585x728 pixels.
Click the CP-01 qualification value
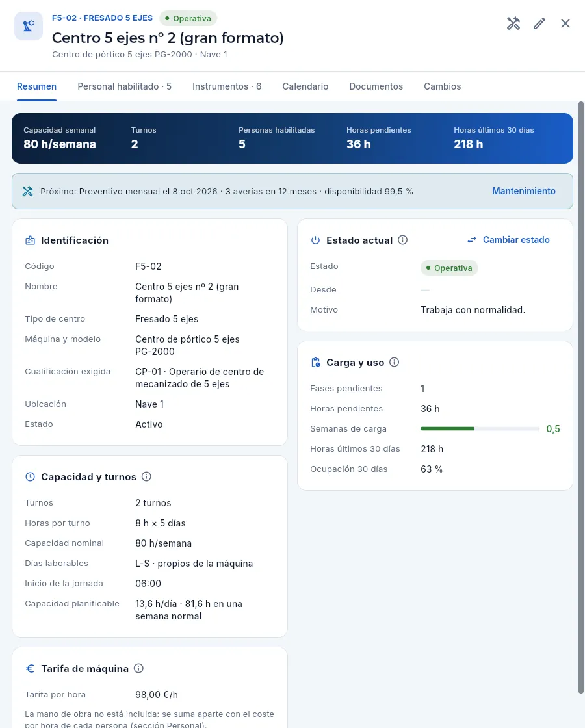coord(200,378)
